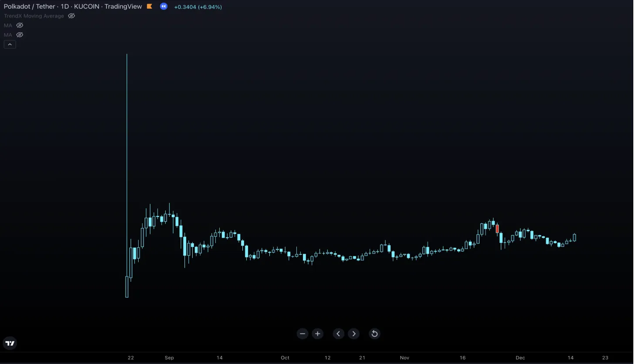Select the TrendX Moving Average legend label
Screen dimensions: 639x364
click(x=34, y=16)
